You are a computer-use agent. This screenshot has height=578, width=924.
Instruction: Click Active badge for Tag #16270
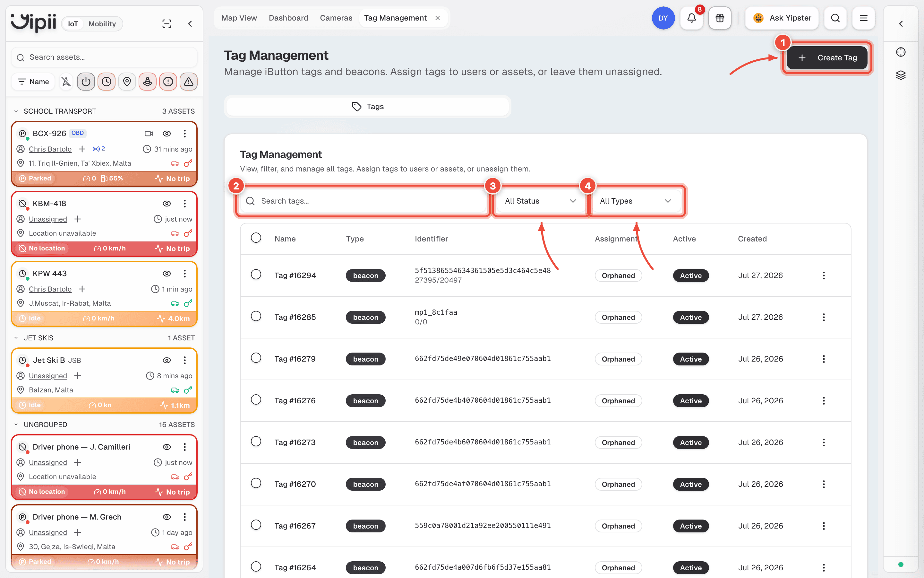(x=691, y=484)
